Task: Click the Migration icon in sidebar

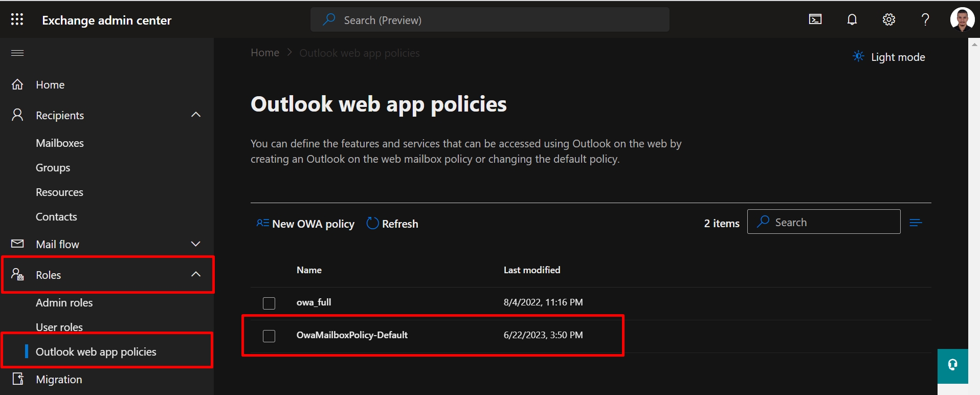Action: click(17, 379)
